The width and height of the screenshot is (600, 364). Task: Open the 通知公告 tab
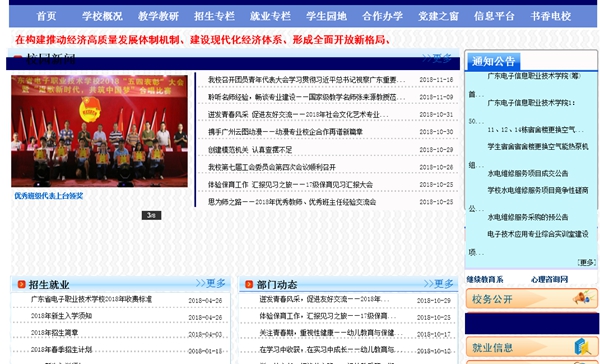[x=493, y=61]
